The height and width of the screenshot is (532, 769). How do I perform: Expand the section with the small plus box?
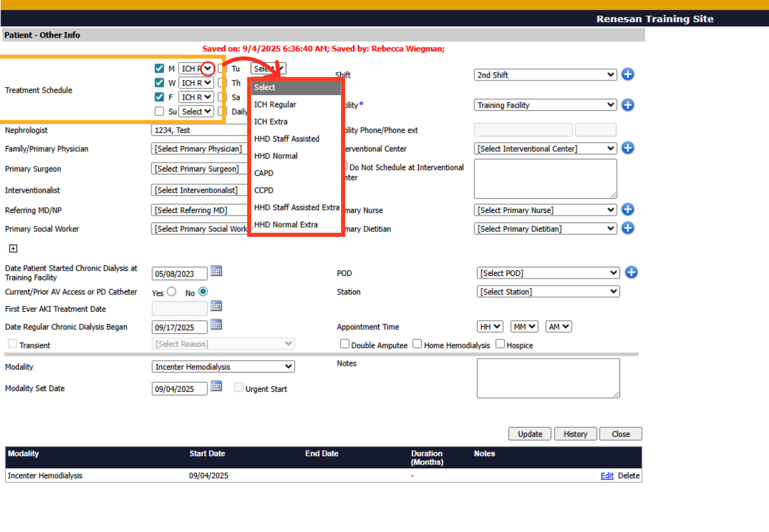13,249
